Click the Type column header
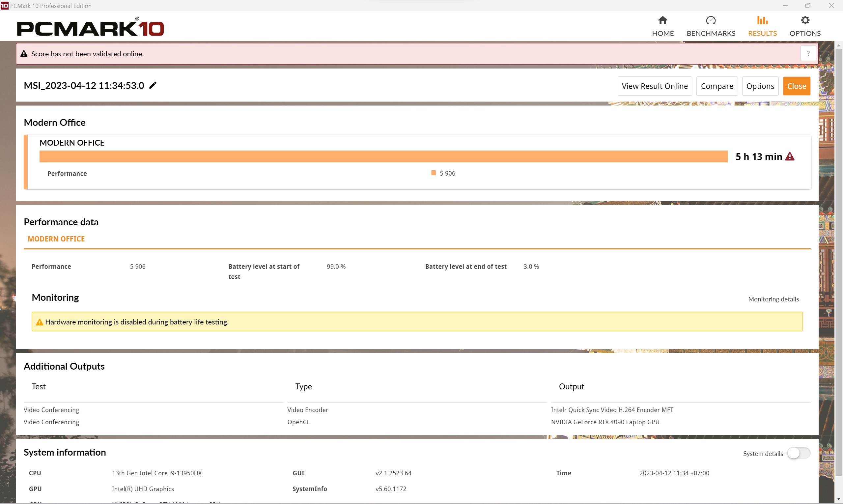Image resolution: width=843 pixels, height=504 pixels. (303, 386)
